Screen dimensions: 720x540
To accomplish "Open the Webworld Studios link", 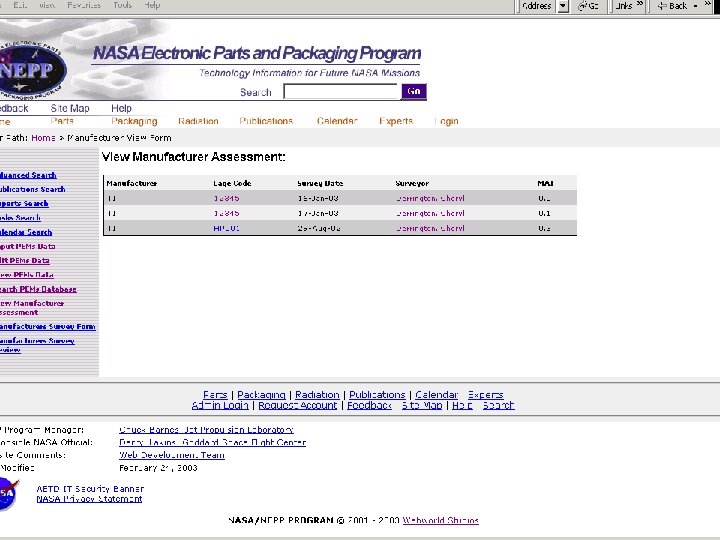I will (x=441, y=520).
